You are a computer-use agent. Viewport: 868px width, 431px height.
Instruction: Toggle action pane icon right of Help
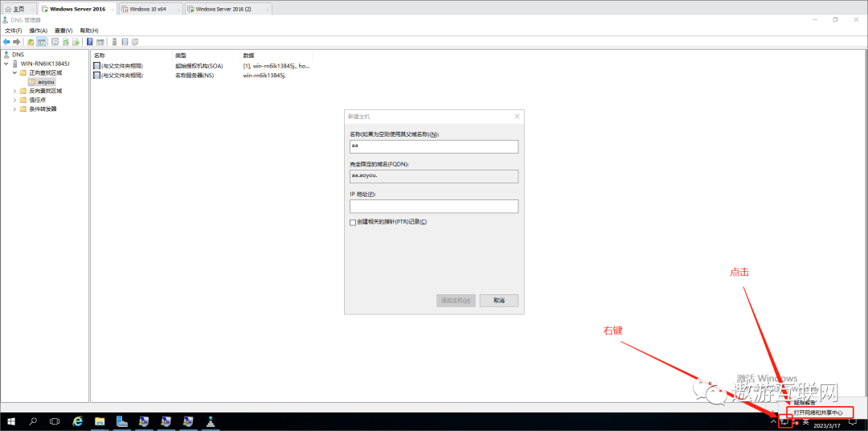pos(100,42)
